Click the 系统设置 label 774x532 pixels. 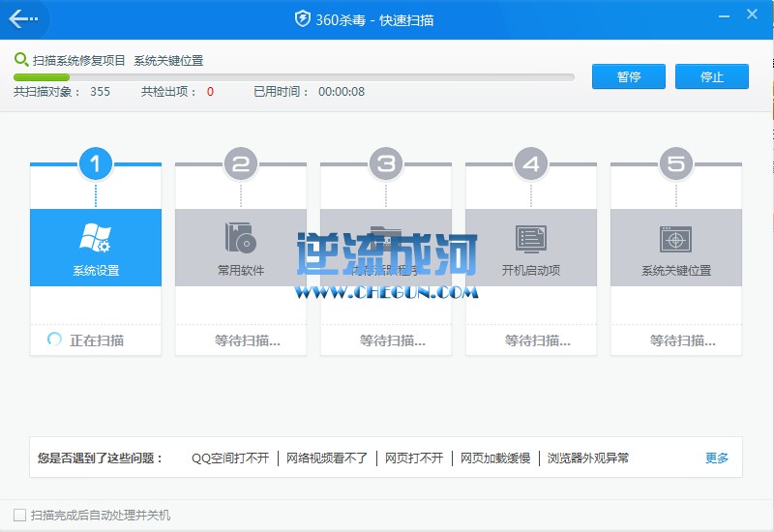[96, 271]
